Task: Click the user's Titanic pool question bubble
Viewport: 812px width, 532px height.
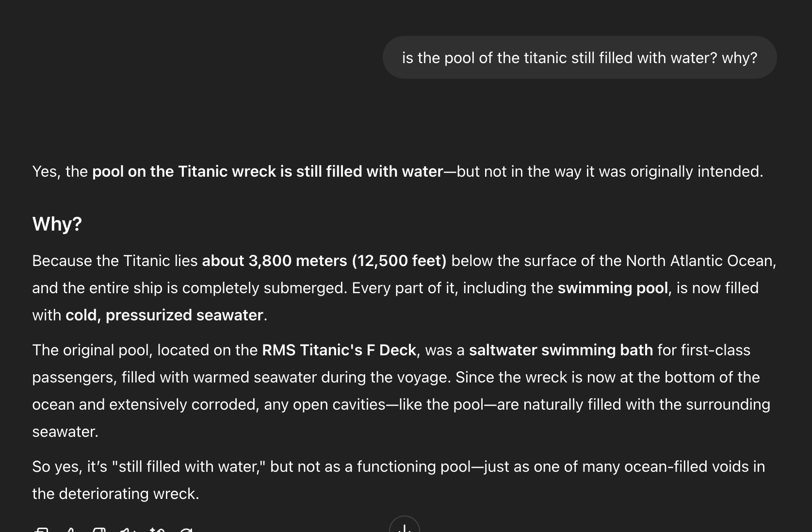Action: (580, 58)
